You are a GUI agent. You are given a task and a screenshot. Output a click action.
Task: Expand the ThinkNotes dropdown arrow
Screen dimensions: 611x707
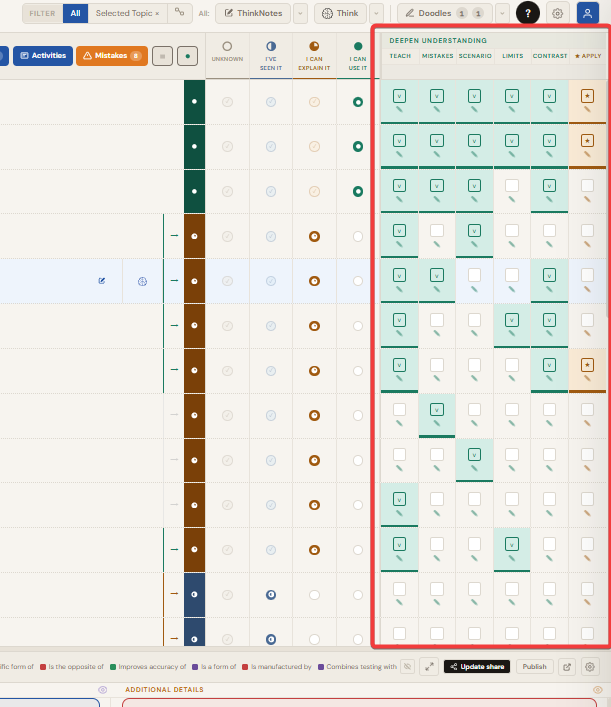point(299,13)
